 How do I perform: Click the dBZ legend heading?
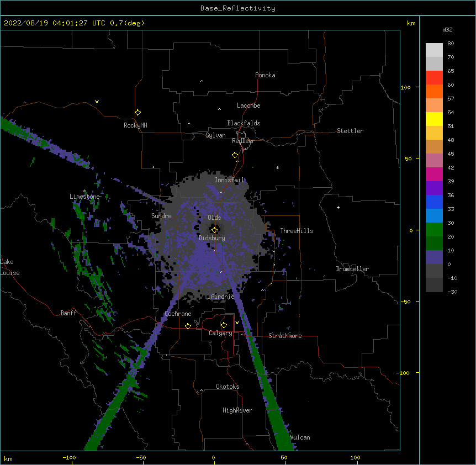coord(447,29)
